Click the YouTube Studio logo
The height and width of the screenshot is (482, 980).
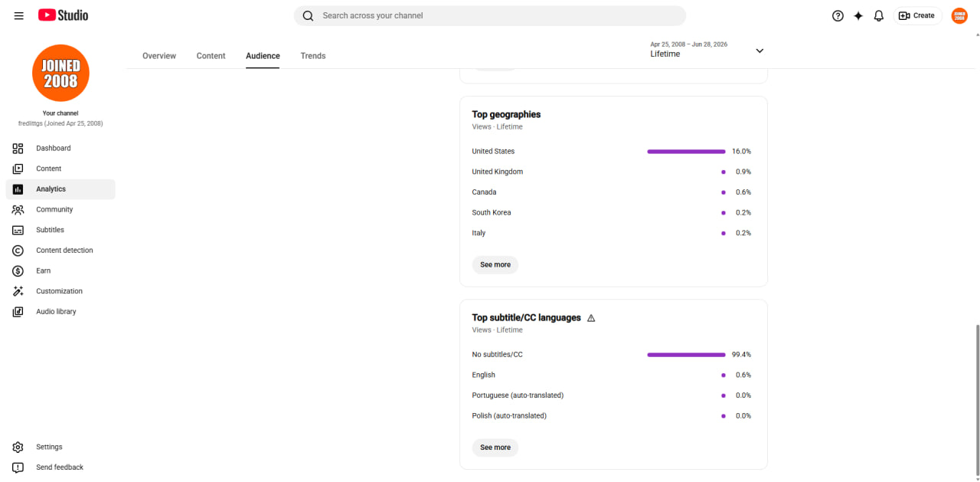click(x=64, y=15)
